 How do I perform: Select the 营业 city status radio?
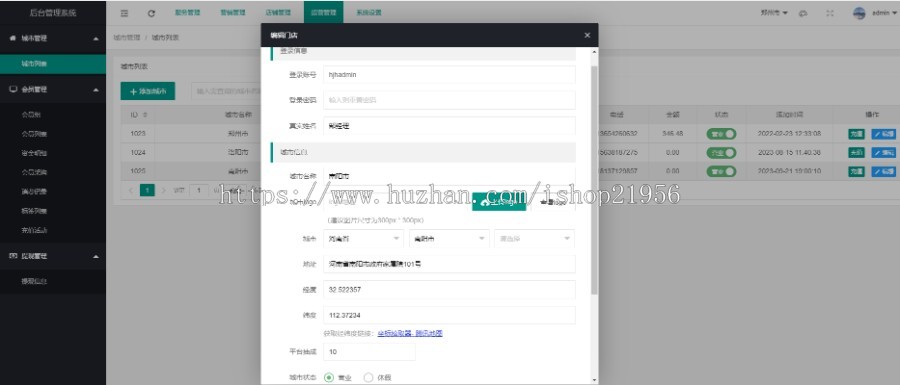pos(329,378)
